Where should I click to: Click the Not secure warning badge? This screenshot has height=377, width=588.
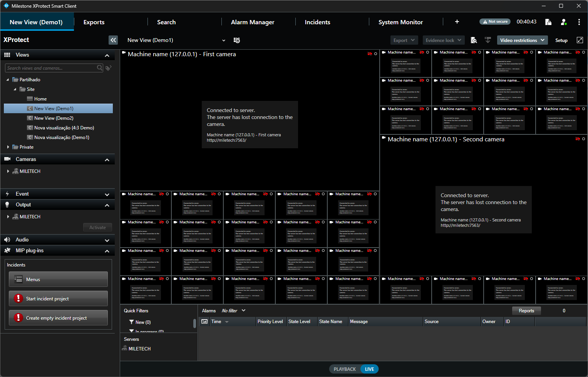[x=495, y=22]
